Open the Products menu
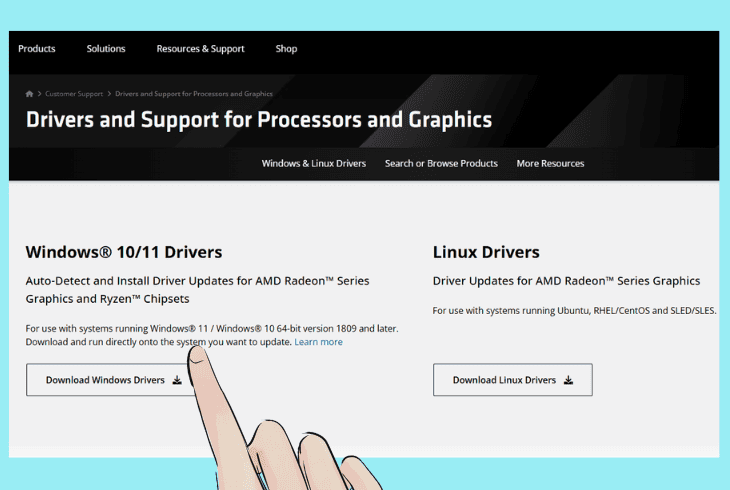 coord(37,48)
